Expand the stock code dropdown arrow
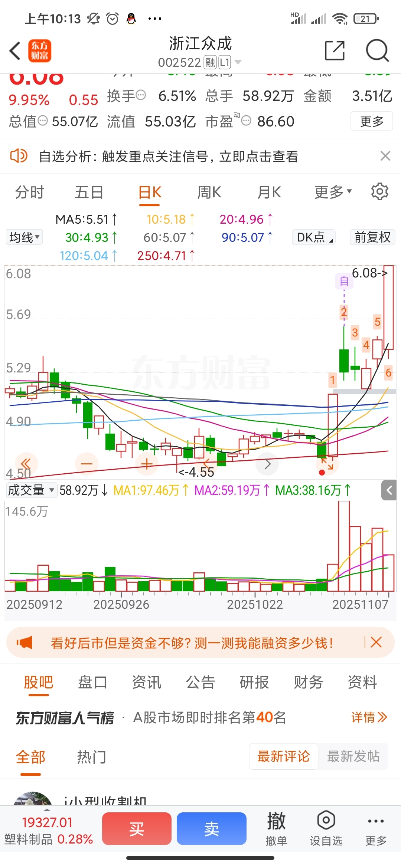 point(238,62)
